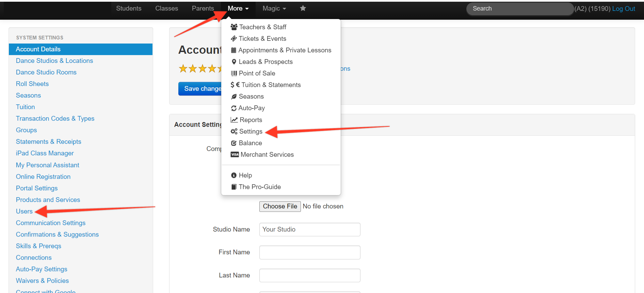Click the Studio Name input field
Viewport: 644px width, 293px height.
pos(310,229)
